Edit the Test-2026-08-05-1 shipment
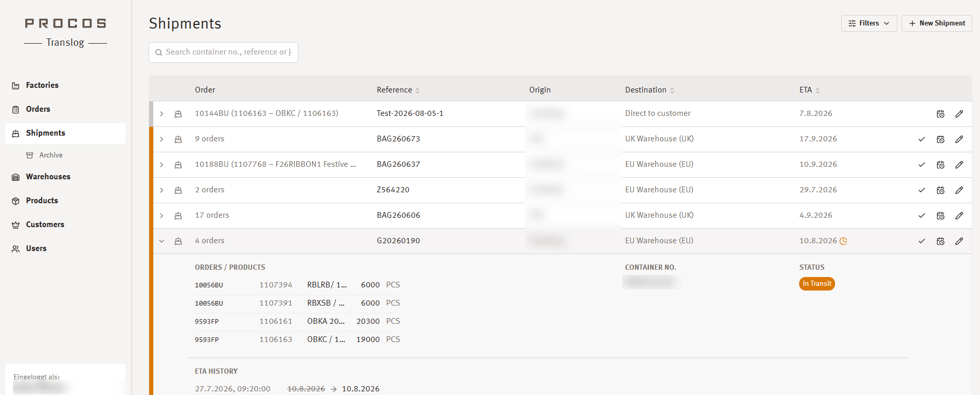980x395 pixels. point(959,114)
